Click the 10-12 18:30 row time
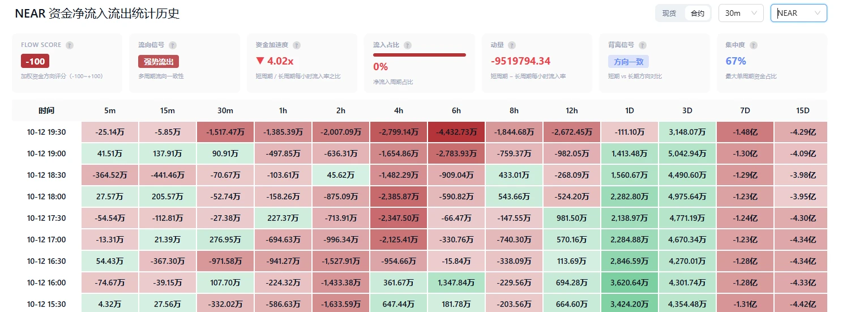The height and width of the screenshot is (312, 868). pyautogui.click(x=46, y=175)
